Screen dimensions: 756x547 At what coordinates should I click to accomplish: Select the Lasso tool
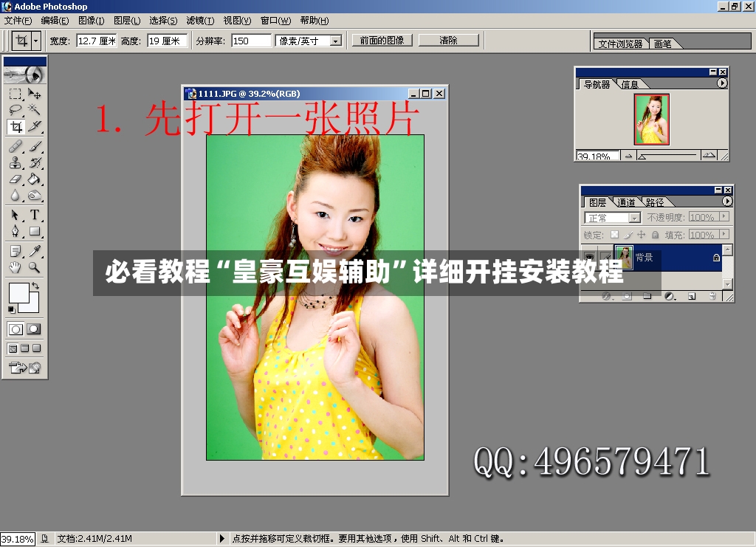[16, 110]
